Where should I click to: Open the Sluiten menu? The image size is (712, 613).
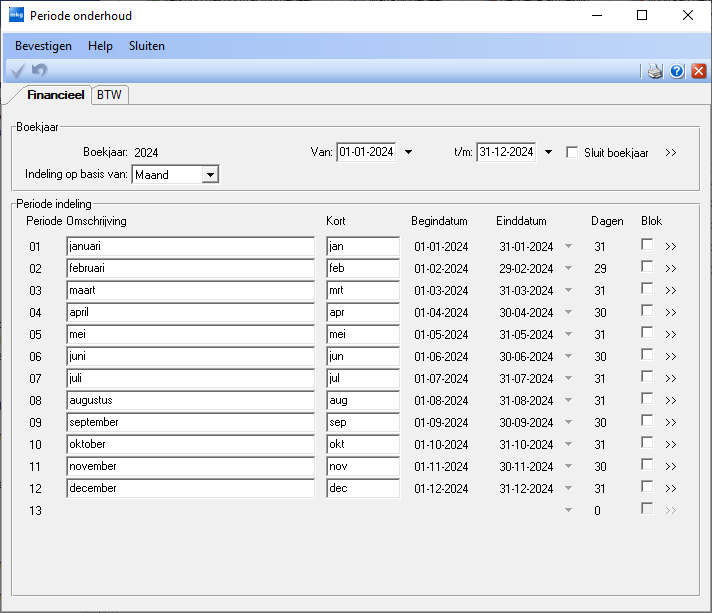tap(147, 46)
